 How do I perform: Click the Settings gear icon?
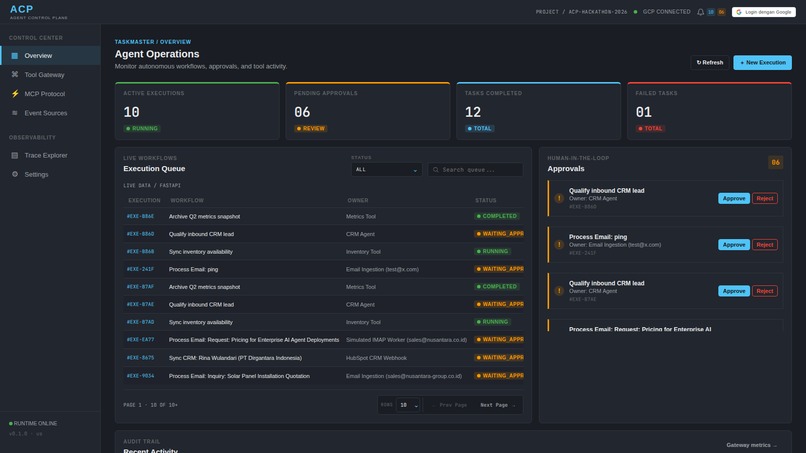(14, 174)
